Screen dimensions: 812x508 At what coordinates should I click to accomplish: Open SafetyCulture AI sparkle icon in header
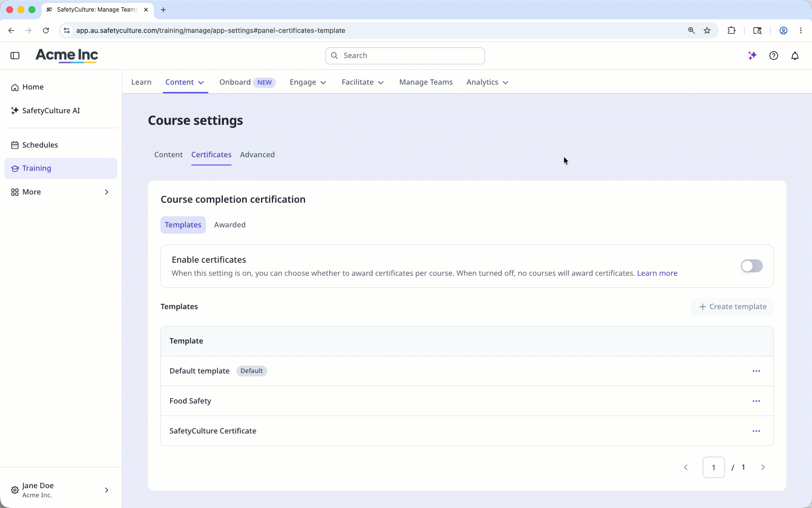point(752,56)
